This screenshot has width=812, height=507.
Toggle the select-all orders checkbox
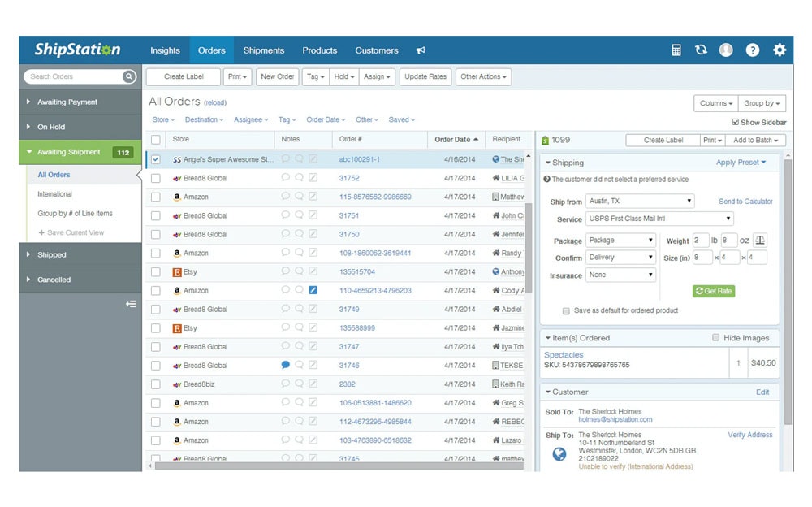tap(155, 140)
